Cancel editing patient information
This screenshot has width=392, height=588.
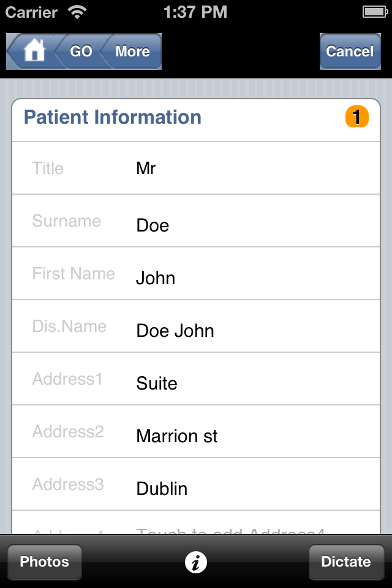350,51
